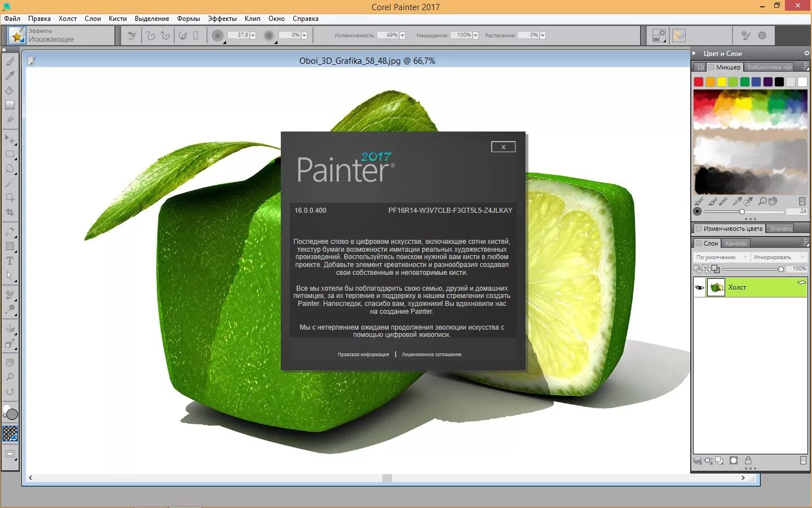Image resolution: width=812 pixels, height=508 pixels.
Task: Select the Crop tool
Action: [10, 212]
